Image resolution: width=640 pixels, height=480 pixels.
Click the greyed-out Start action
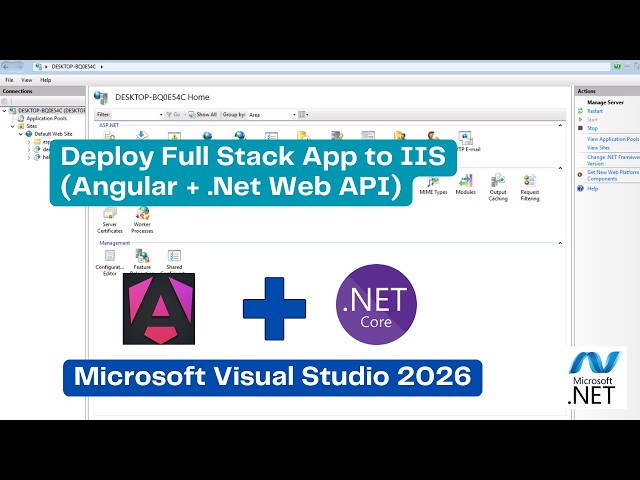(x=592, y=120)
